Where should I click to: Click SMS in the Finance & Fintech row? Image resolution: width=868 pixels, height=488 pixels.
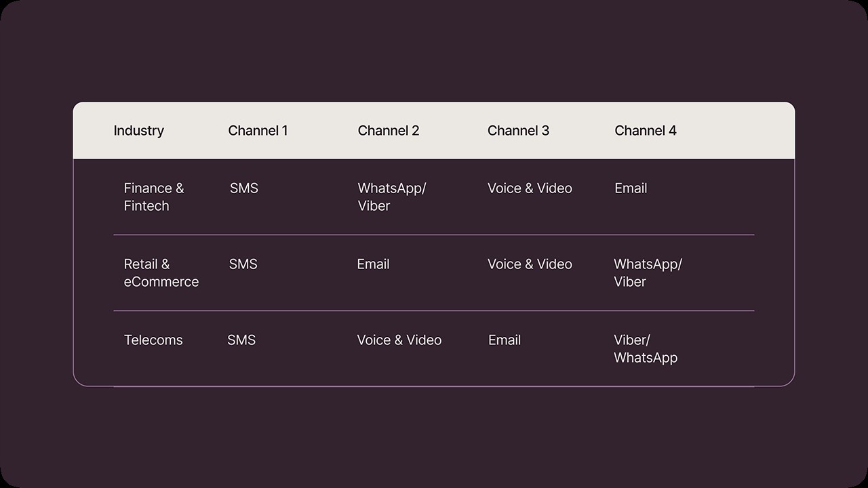click(244, 188)
